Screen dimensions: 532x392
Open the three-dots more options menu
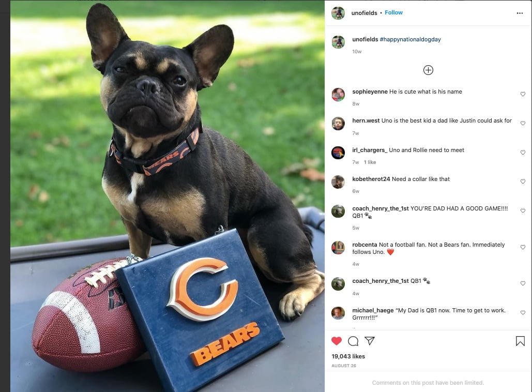[520, 13]
